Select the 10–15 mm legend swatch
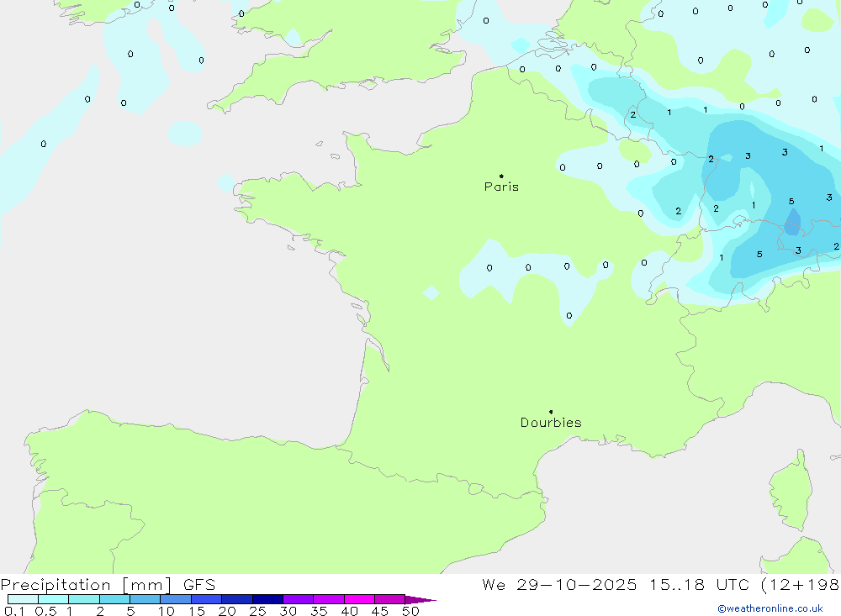The height and width of the screenshot is (616, 841). [176, 599]
